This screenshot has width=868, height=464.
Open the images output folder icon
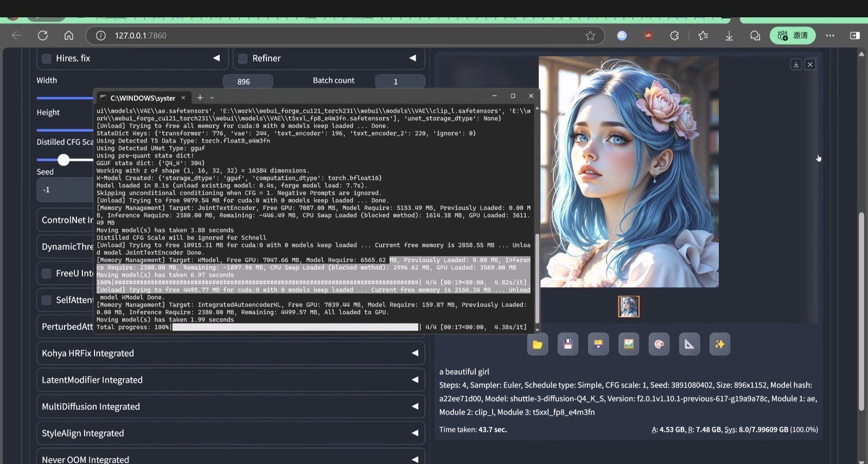pyautogui.click(x=537, y=344)
